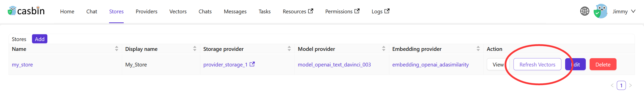Sort by Storage provider column
This screenshot has height=106, width=644.
tap(289, 49)
